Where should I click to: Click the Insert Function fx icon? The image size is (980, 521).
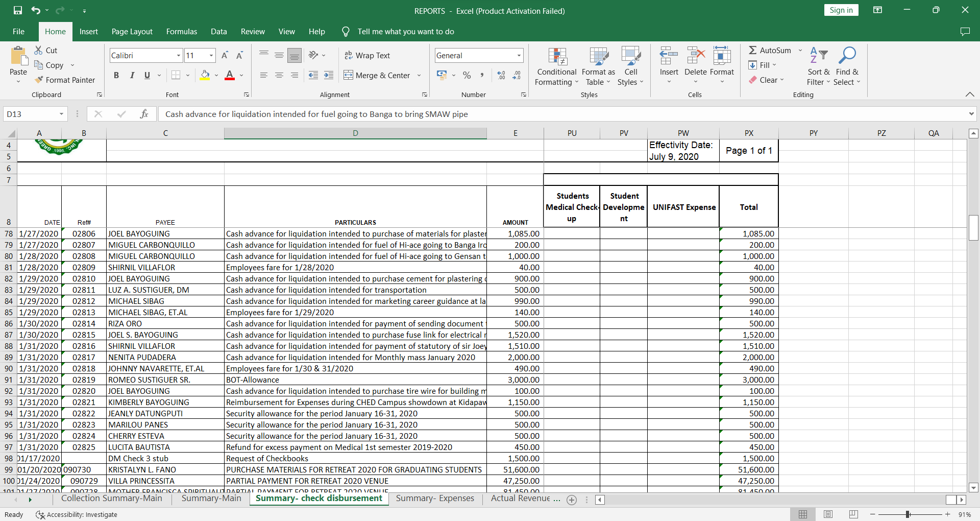point(144,114)
